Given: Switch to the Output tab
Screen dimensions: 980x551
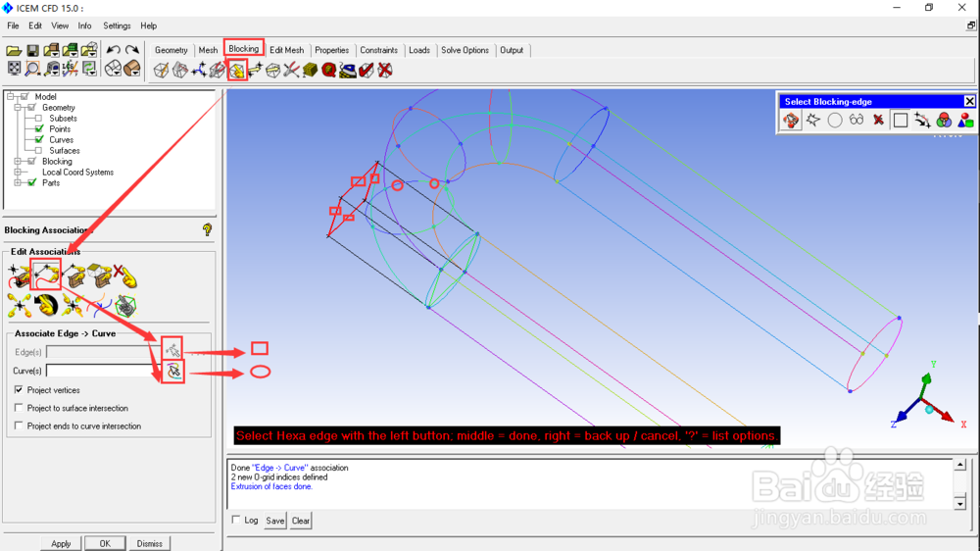Looking at the screenshot, I should 512,50.
